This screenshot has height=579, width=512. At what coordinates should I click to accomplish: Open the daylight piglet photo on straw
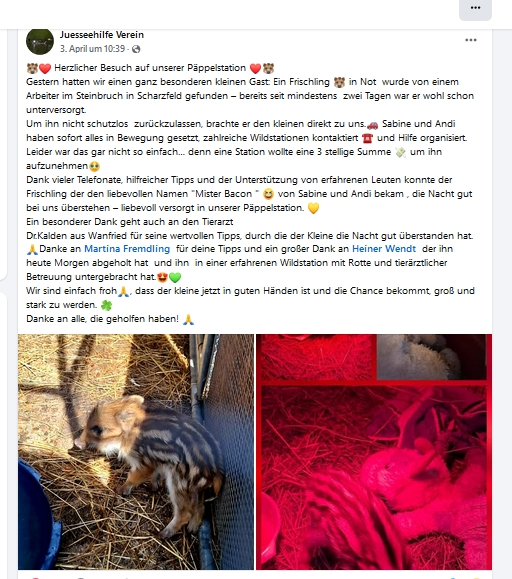click(136, 452)
